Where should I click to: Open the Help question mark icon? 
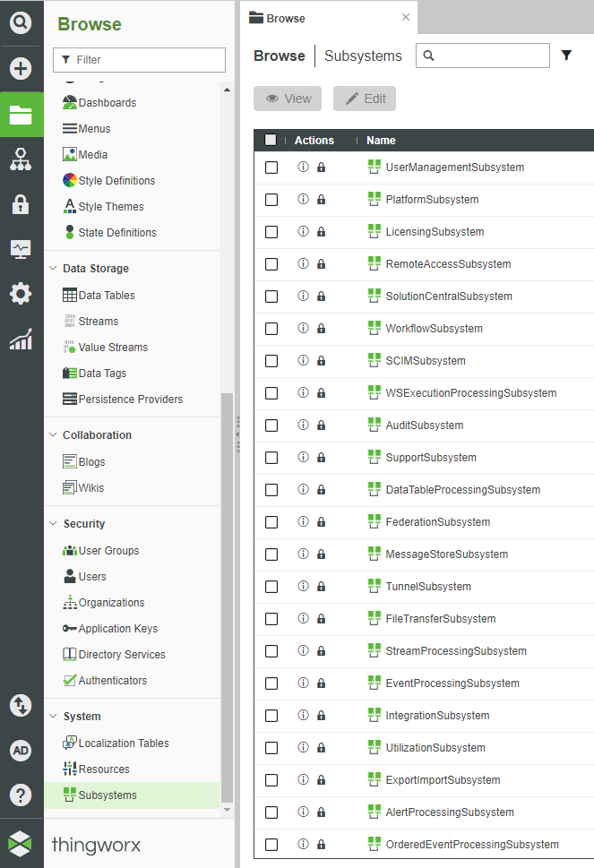pos(21,795)
